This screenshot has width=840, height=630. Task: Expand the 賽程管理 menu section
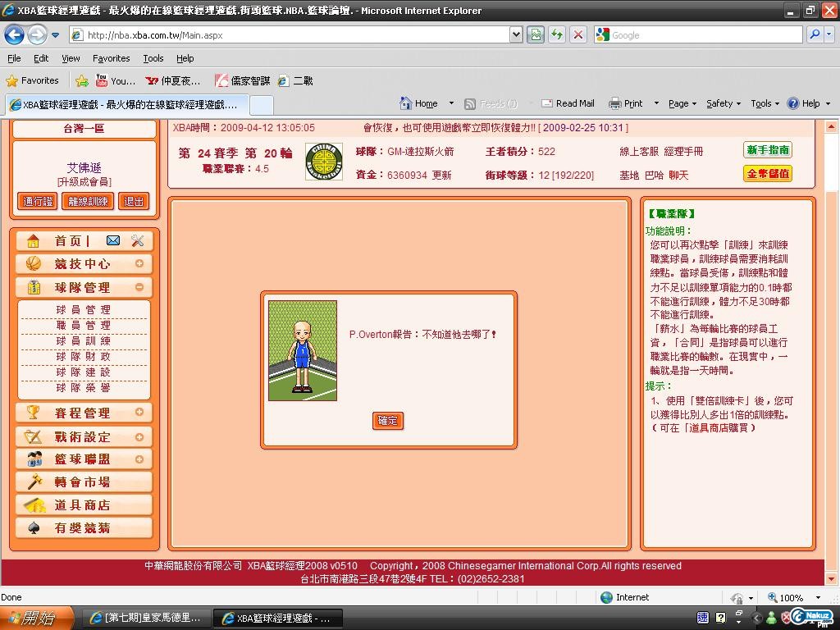(x=139, y=412)
